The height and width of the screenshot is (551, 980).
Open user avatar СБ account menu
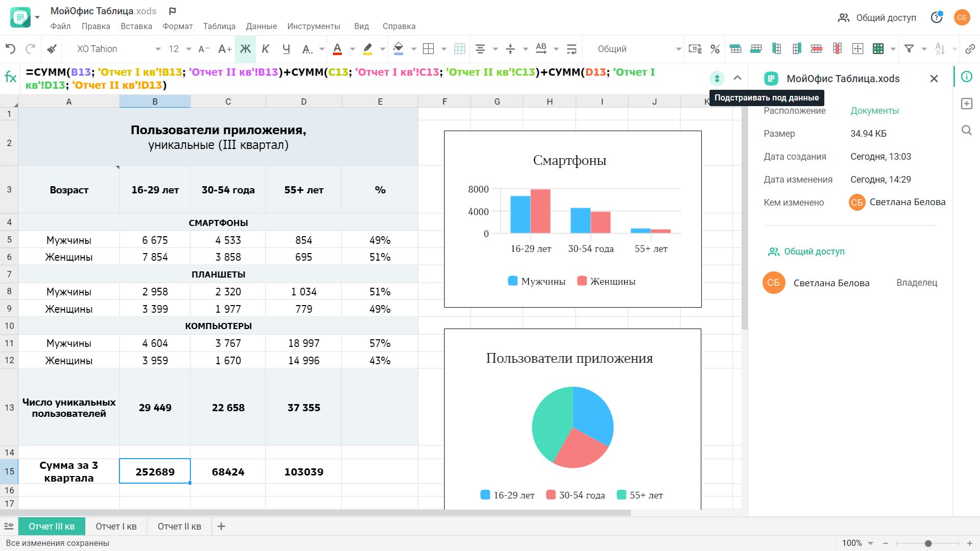tap(962, 17)
